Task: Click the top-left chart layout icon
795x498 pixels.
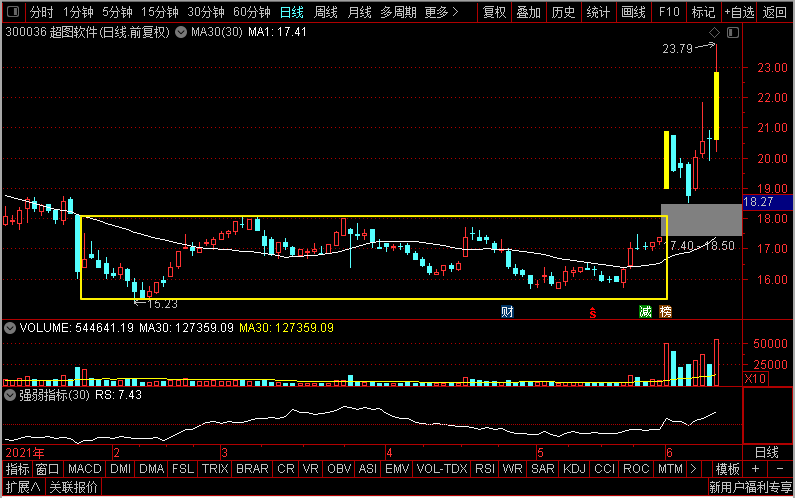Action: click(x=12, y=13)
